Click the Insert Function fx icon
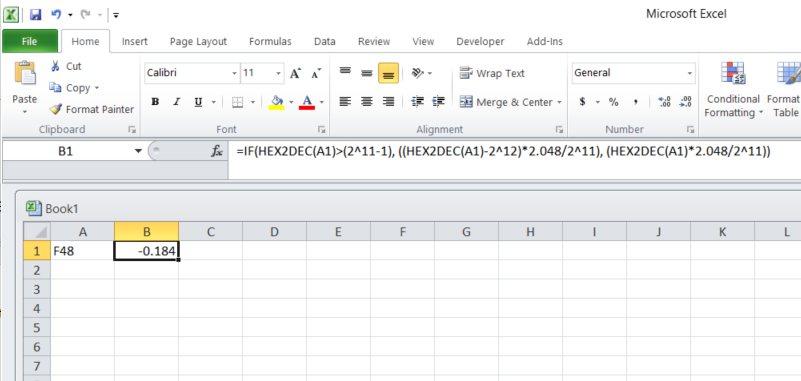 (x=217, y=151)
